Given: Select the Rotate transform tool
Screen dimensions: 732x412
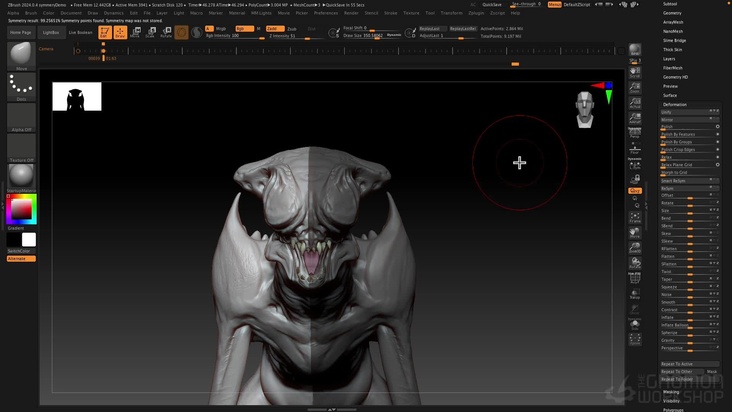Looking at the screenshot, I should tap(166, 32).
